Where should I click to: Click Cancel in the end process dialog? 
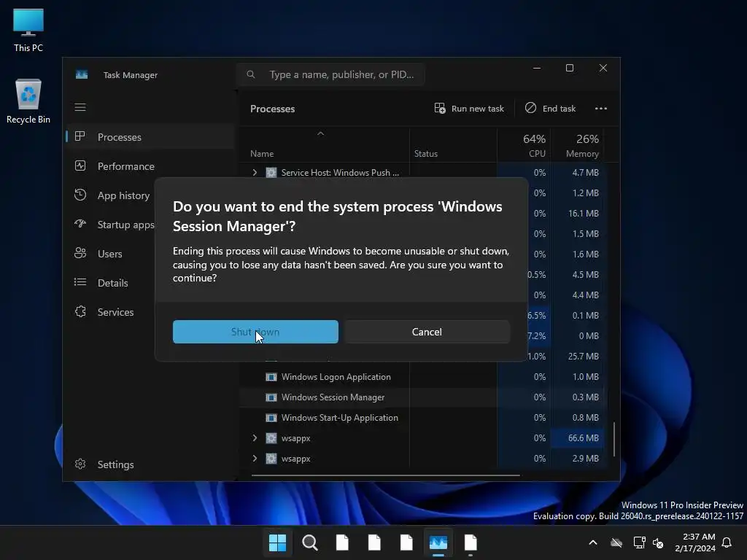427,332
